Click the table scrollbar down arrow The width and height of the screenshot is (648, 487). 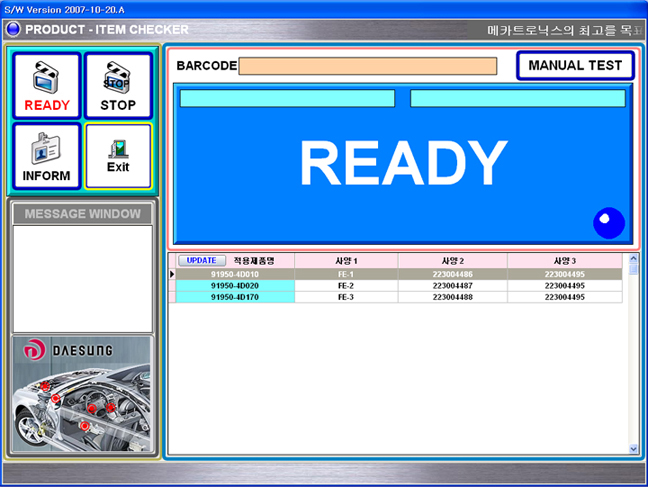(632, 449)
